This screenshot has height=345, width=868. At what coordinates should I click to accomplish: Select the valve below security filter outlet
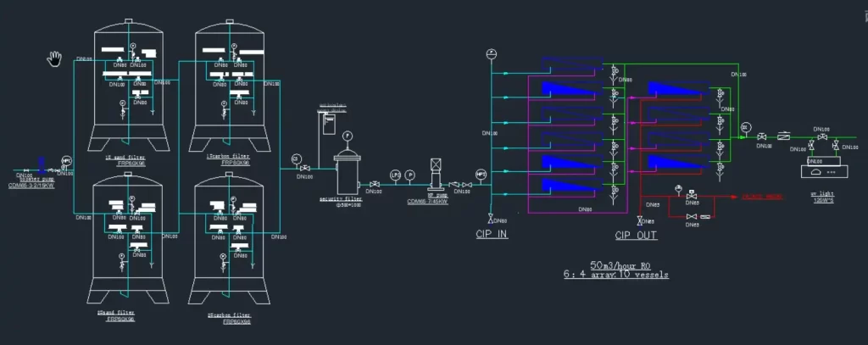374,185
